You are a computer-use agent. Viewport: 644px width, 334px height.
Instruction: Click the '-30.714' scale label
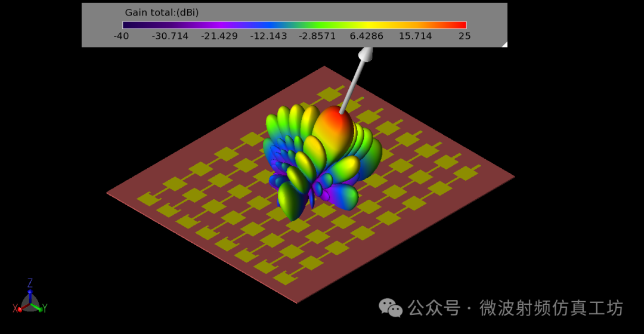[170, 36]
